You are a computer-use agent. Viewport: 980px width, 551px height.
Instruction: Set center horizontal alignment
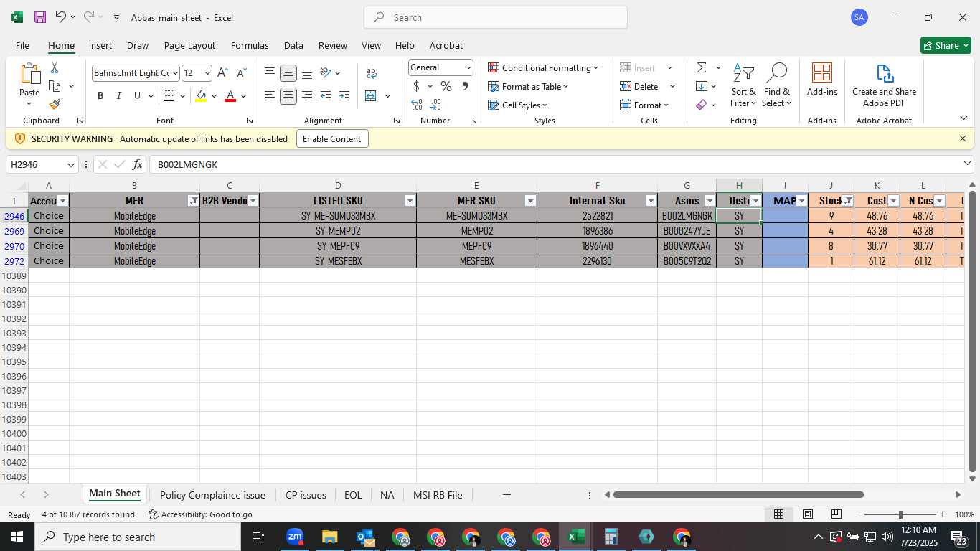[288, 96]
